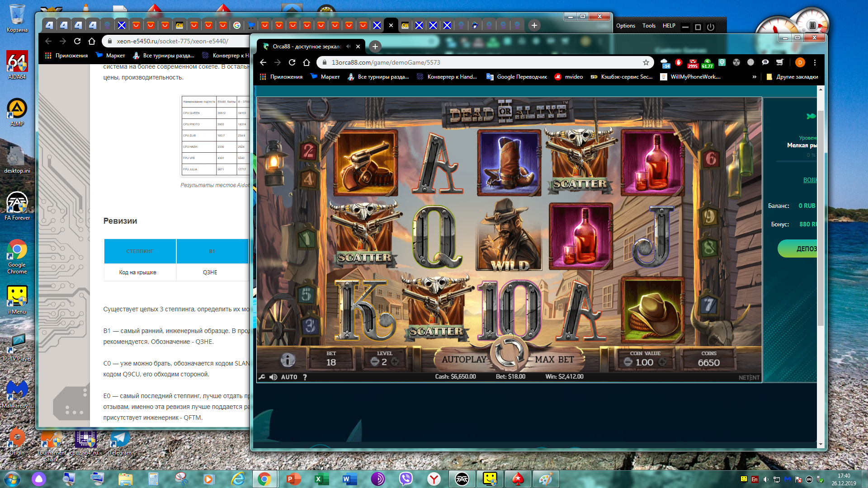Open the slot paytable info icon

coord(288,360)
